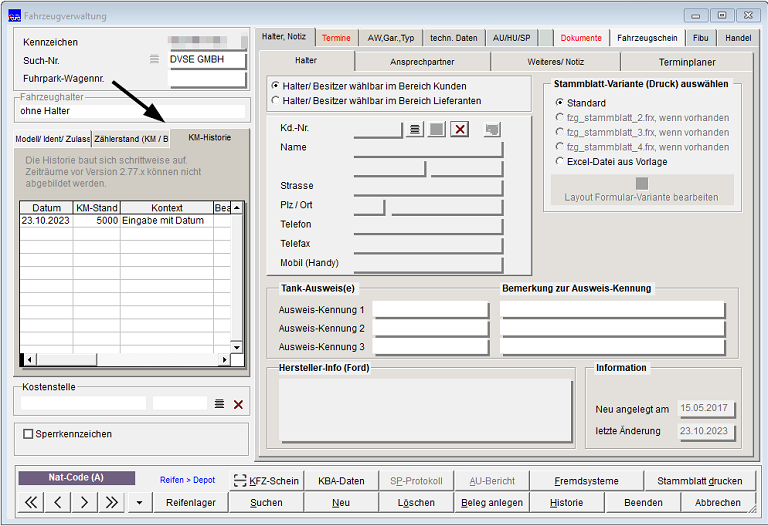Image resolution: width=768 pixels, height=526 pixels.
Task: Open the Reifenlager
Action: tap(191, 502)
